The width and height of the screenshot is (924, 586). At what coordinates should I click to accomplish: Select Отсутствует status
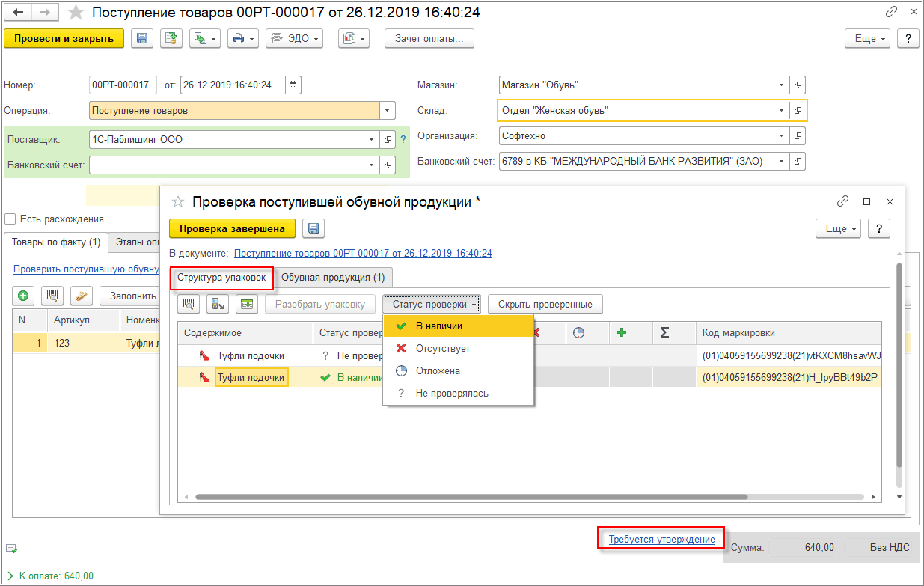click(x=458, y=348)
